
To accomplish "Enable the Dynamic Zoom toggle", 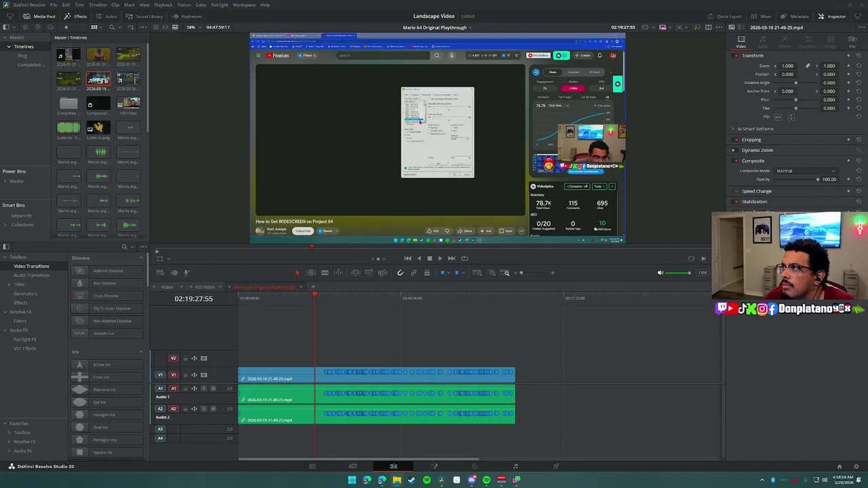I will tap(736, 150).
